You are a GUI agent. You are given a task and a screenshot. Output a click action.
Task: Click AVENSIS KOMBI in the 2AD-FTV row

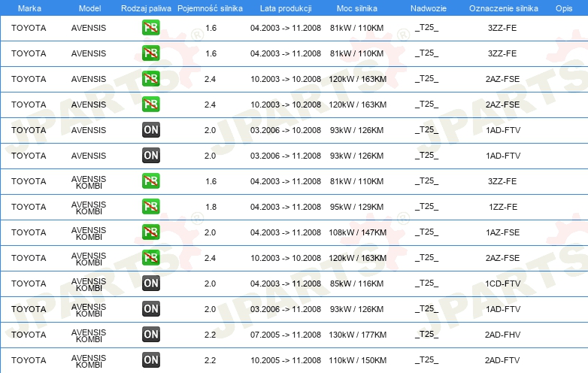[89, 361]
